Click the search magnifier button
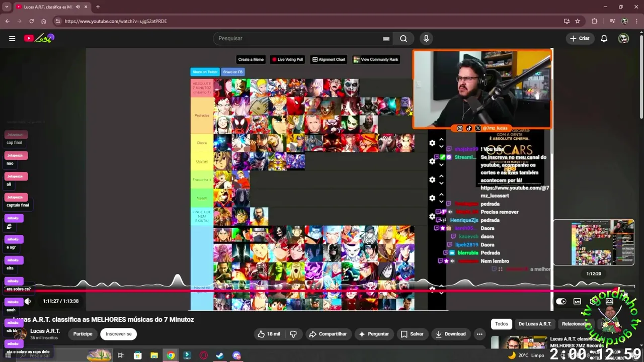Screen dimensions: 644x362 pos(404,38)
